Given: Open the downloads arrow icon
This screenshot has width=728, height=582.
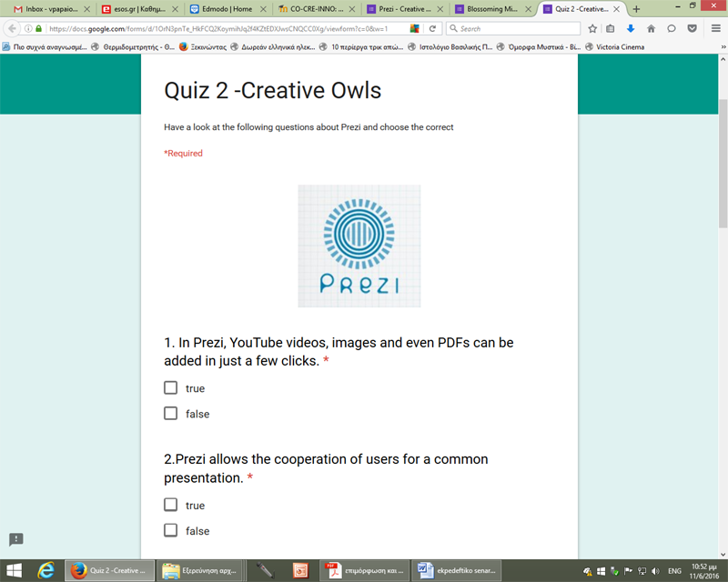Looking at the screenshot, I should 631,28.
